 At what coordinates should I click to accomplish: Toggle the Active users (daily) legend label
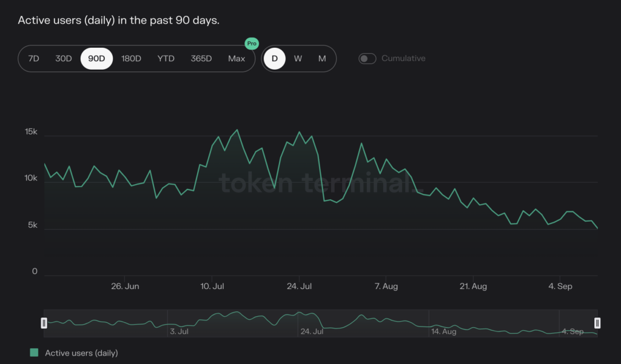coord(81,353)
